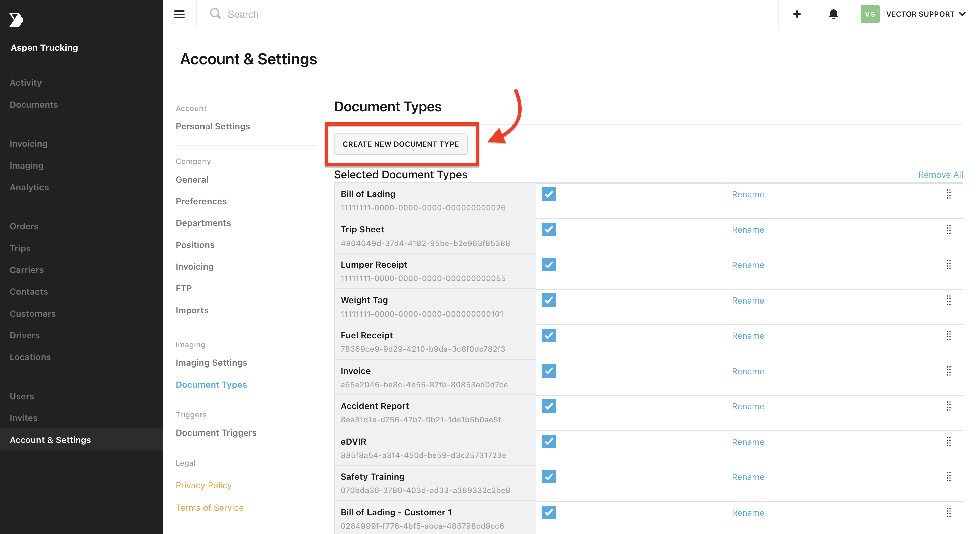Open Activity in the sidebar

point(26,83)
